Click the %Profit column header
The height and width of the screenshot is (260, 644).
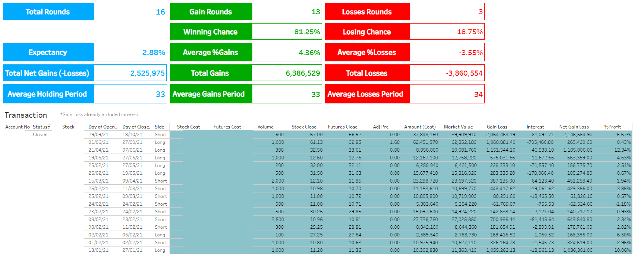pos(613,127)
